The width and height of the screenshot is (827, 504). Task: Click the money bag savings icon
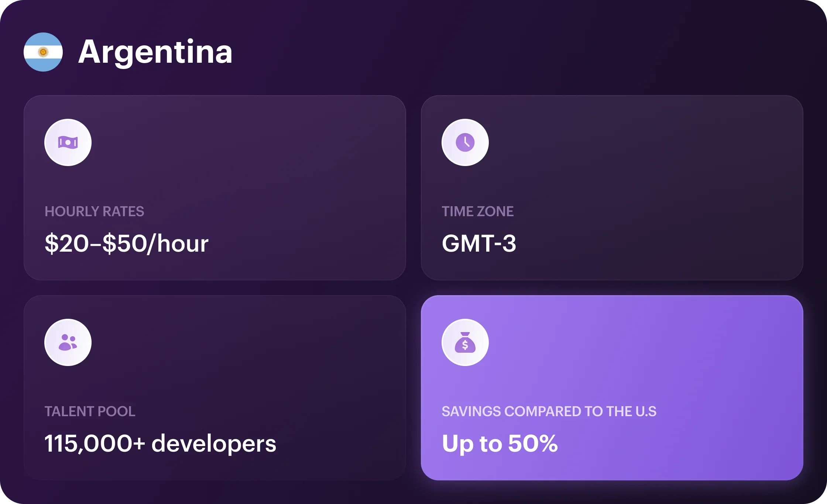click(x=465, y=342)
